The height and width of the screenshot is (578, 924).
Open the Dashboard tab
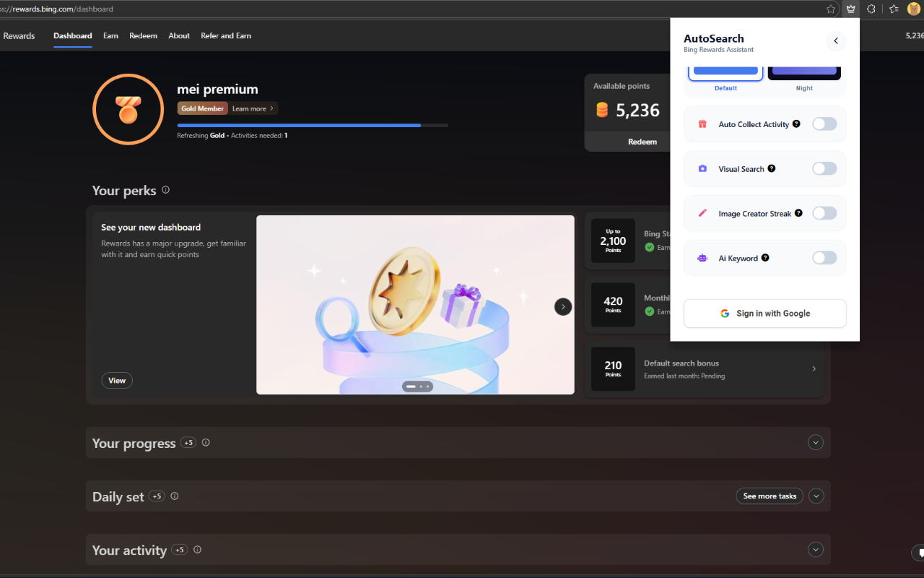[x=72, y=35]
